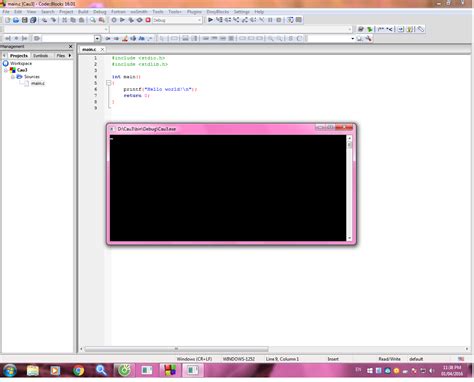Open the Build target Debug dropdown
Screen dimensions: 474x382
point(177,20)
